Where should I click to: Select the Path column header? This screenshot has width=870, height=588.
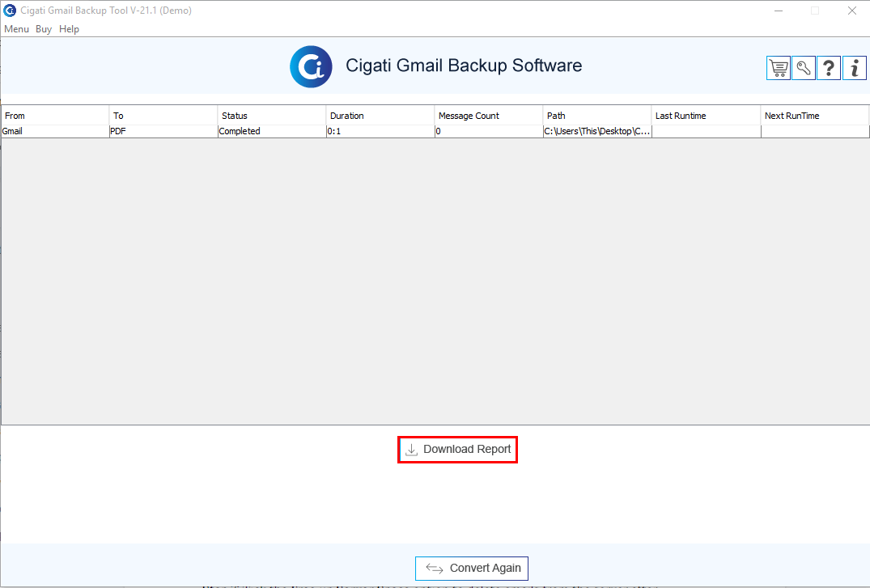597,116
